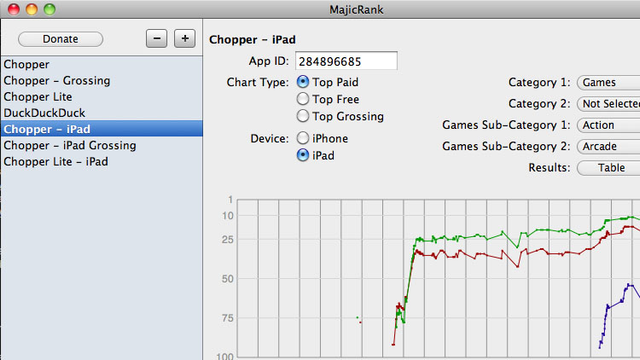Open Category 2 Not Selected dropdown
This screenshot has height=360, width=640.
pos(608,104)
